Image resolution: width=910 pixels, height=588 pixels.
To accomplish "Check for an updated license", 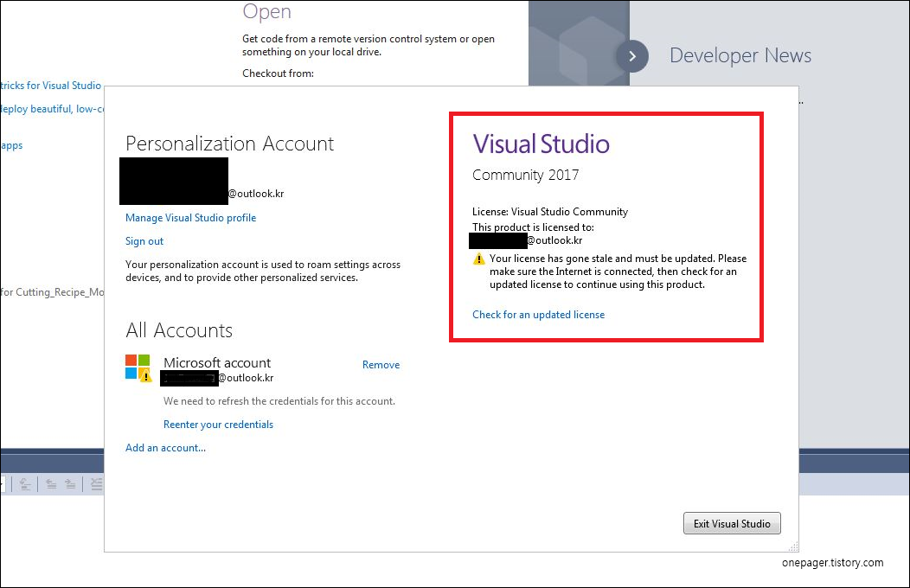I will point(538,314).
